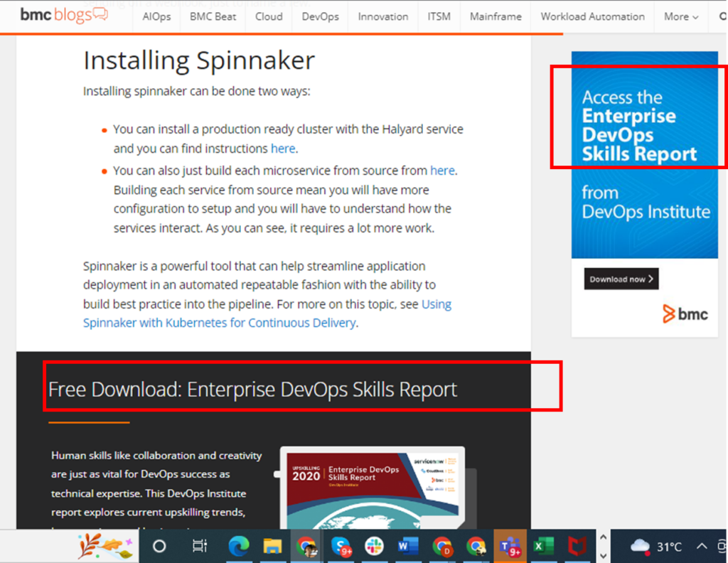Click the 'from DevOps Institute' ad text

pos(646,203)
